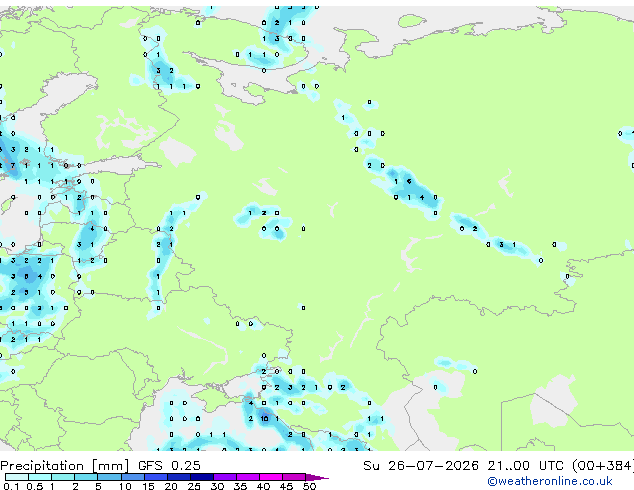This screenshot has width=634, height=490.
Task: Click the 25–30 mm dark navy swatch
Action: coord(201,477)
